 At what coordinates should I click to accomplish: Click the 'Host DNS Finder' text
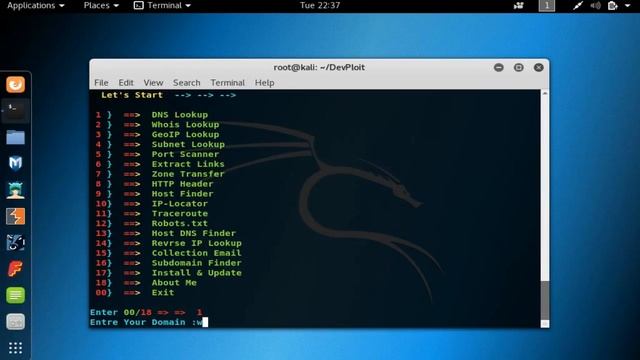[194, 233]
